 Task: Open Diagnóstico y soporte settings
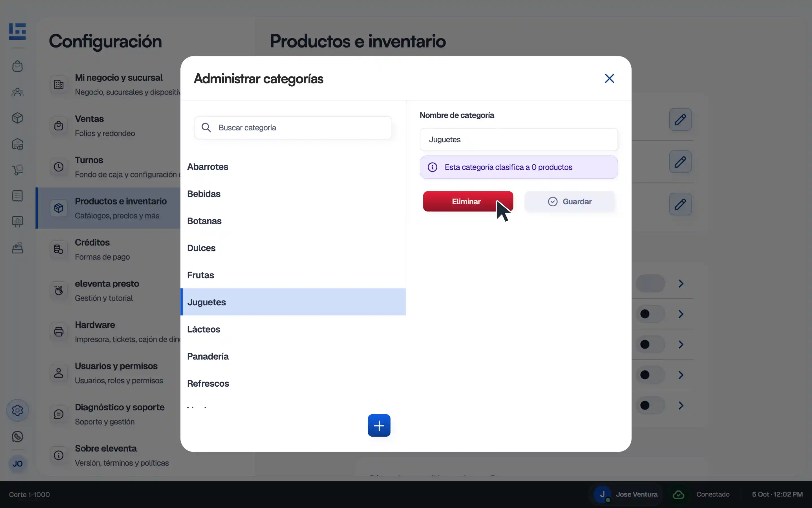108,414
